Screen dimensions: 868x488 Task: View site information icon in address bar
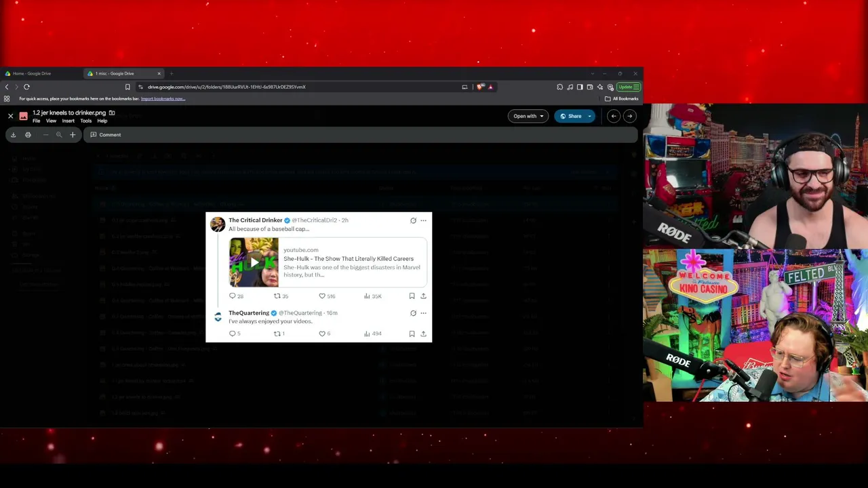(140, 87)
